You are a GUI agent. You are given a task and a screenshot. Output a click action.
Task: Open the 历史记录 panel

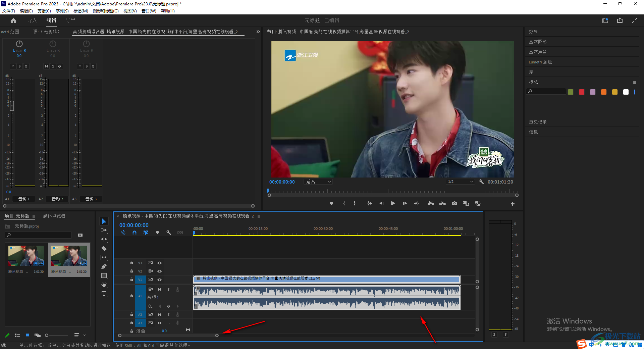point(538,122)
